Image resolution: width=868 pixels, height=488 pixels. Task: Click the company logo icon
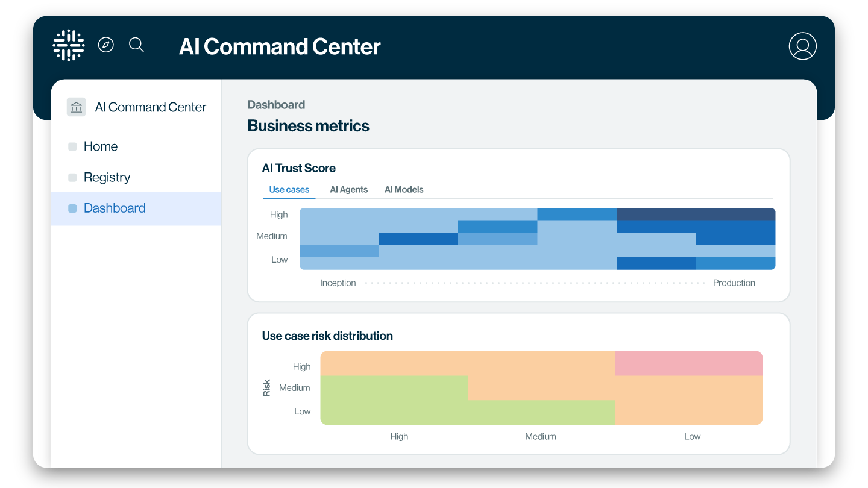click(68, 45)
